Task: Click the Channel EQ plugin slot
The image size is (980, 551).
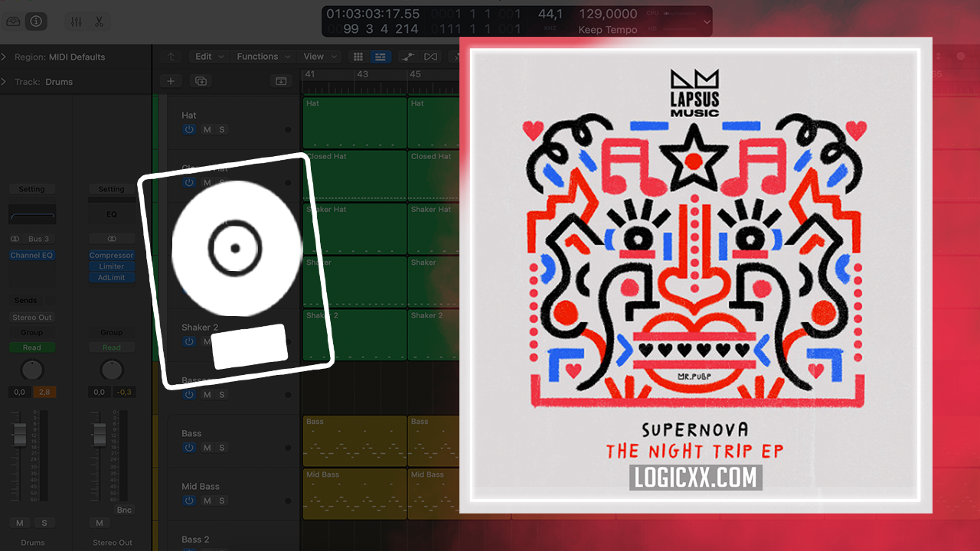Action: pyautogui.click(x=31, y=256)
